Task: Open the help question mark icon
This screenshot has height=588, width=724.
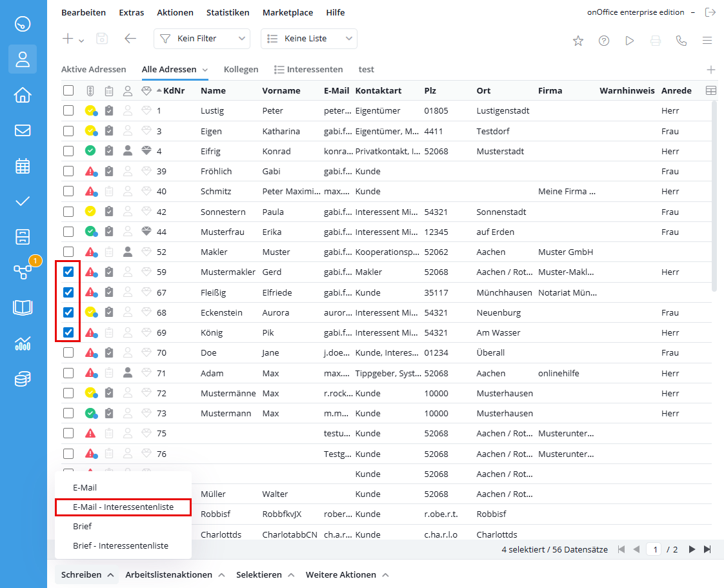Action: (604, 41)
